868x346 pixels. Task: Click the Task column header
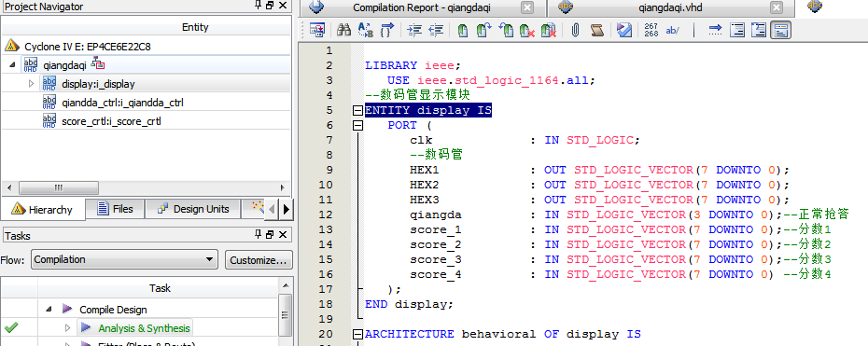point(160,288)
